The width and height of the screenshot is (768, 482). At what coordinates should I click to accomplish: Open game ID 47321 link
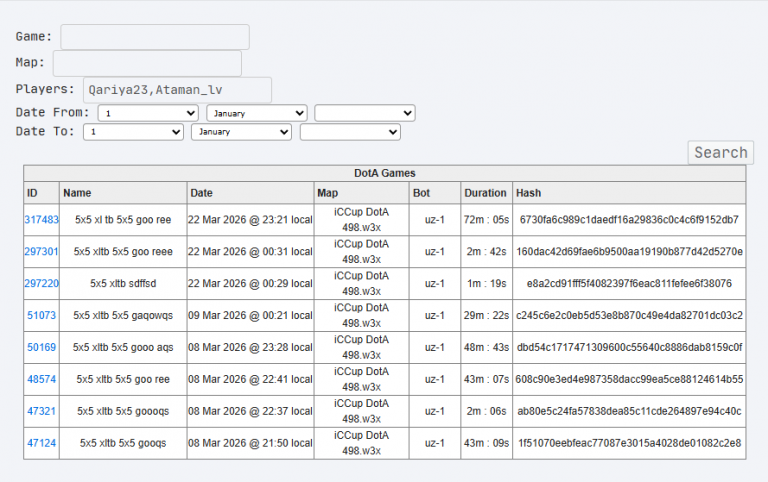pos(42,411)
